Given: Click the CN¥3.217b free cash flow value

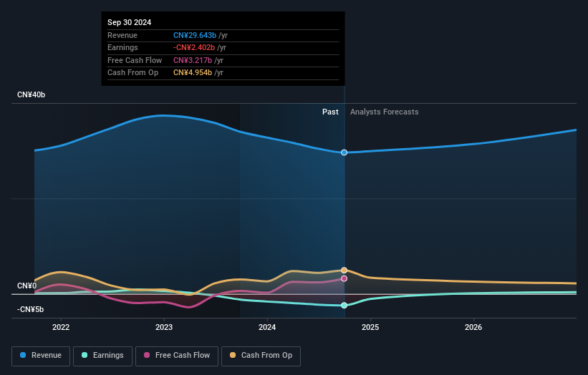Looking at the screenshot, I should (x=193, y=60).
